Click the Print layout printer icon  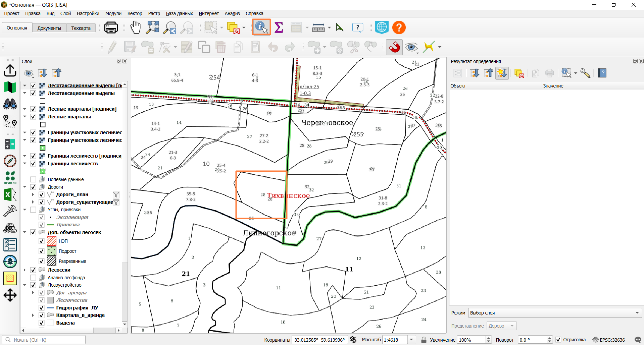111,27
